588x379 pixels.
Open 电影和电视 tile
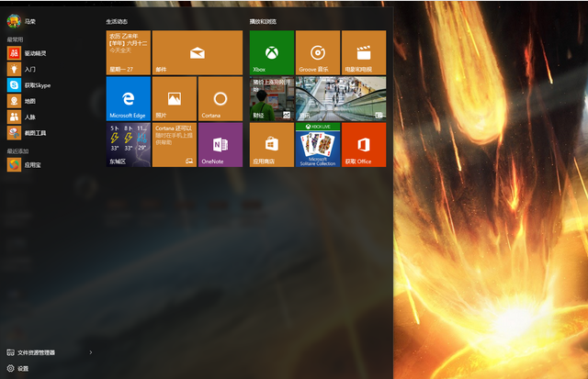pyautogui.click(x=364, y=52)
